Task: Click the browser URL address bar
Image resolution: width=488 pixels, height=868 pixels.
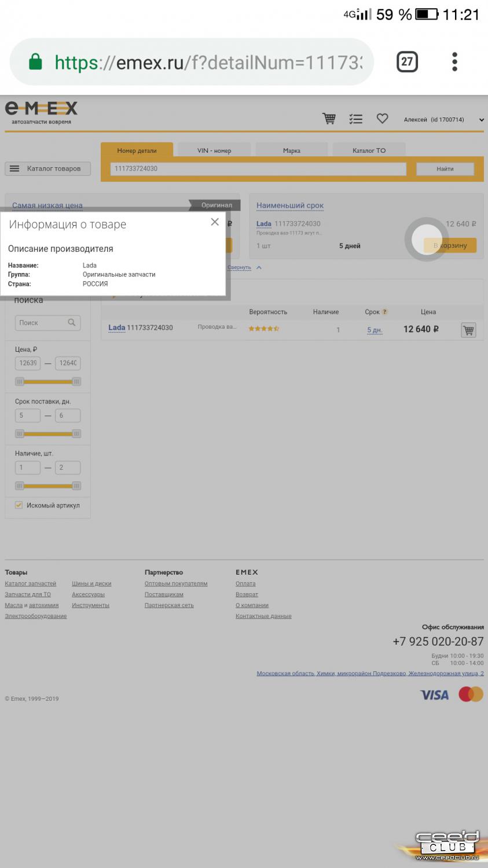Action: click(191, 62)
